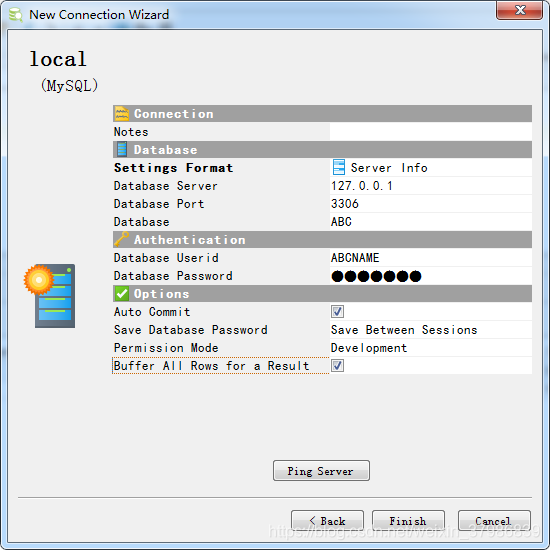Click the Authentication key icon

[121, 240]
